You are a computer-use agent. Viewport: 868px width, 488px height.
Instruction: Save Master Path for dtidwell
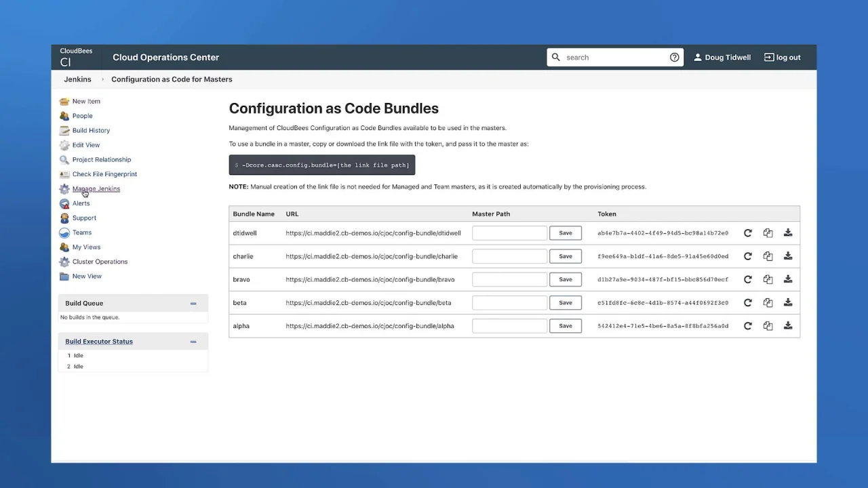(x=566, y=233)
